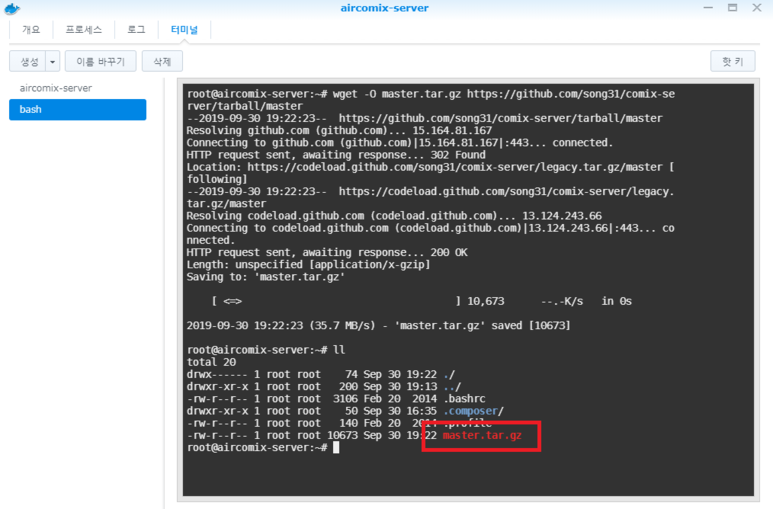
Task: Close the aircomix-server window
Action: pos(757,8)
